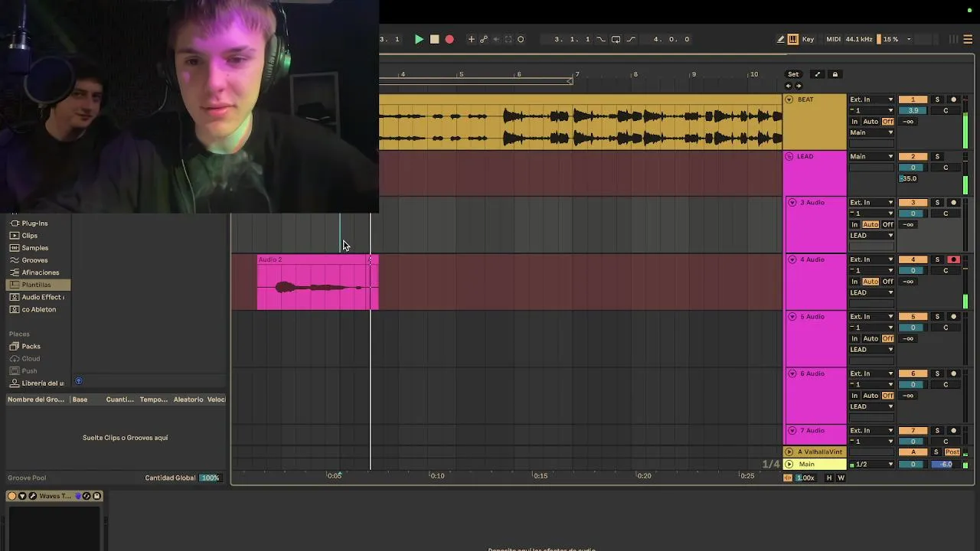The height and width of the screenshot is (551, 980).
Task: Toggle BEAT track activator button 1
Action: [x=913, y=99]
